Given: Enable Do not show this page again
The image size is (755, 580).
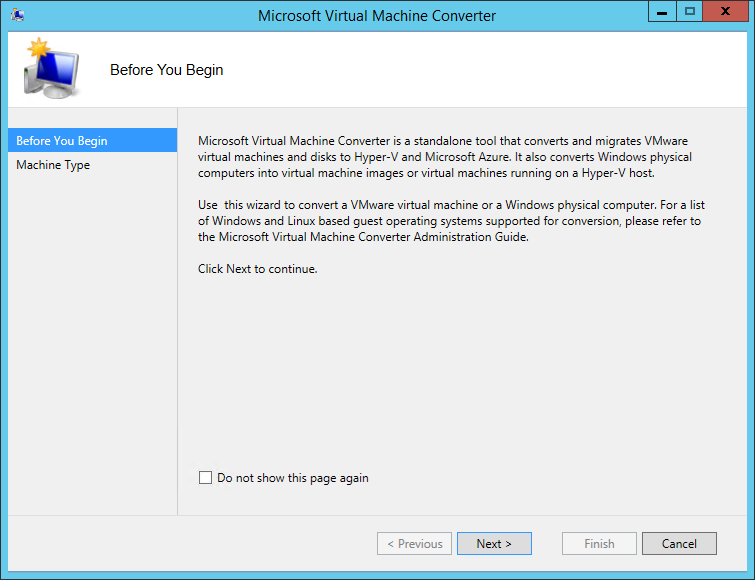Looking at the screenshot, I should (205, 477).
